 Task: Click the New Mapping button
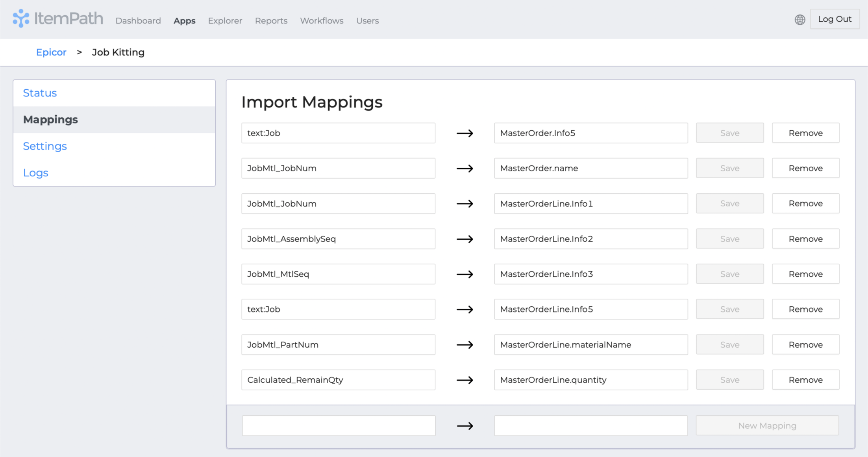(x=767, y=425)
